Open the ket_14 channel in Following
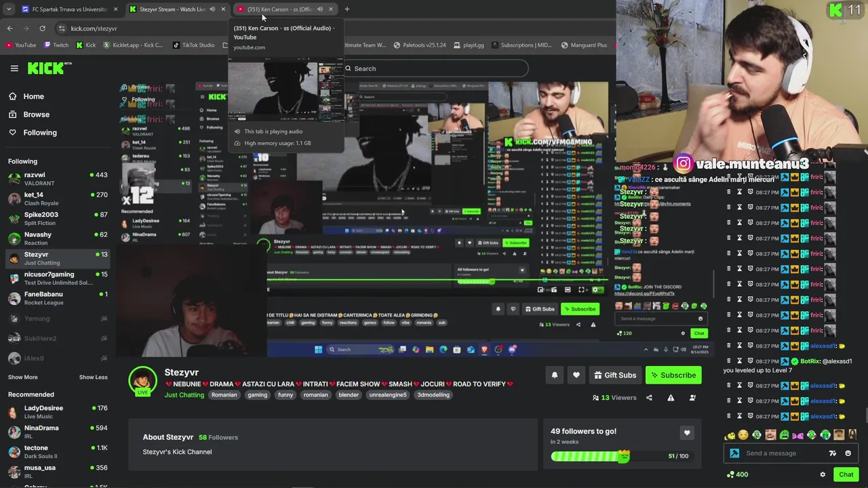 point(58,199)
